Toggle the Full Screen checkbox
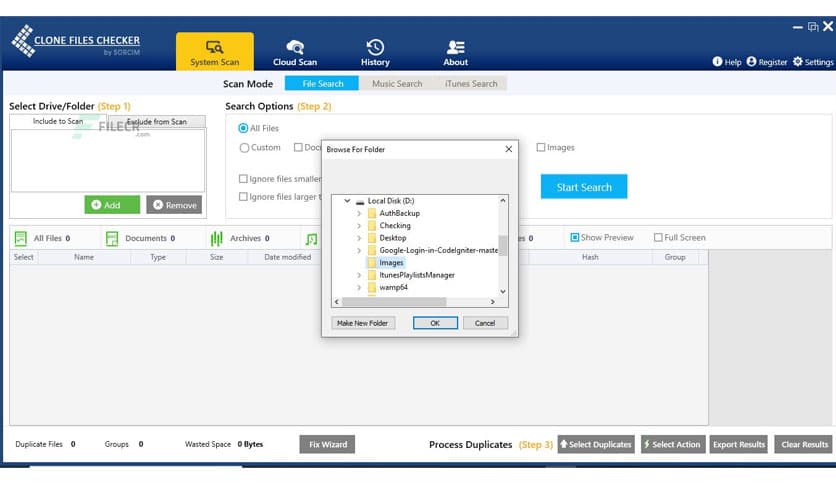The image size is (836, 484). tap(658, 237)
